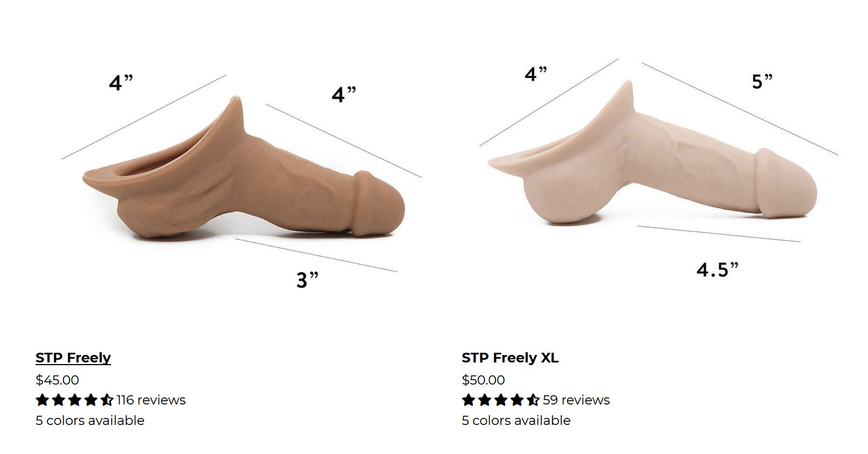Click the first star under STP Freely XL

[x=469, y=400]
